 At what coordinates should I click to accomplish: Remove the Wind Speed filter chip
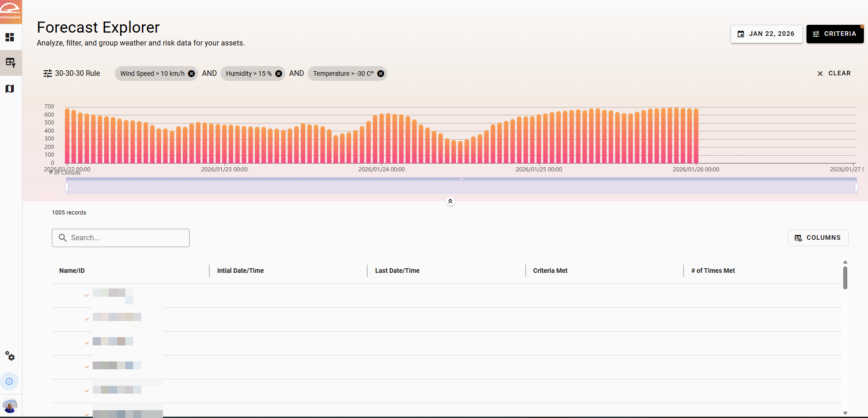click(x=191, y=73)
